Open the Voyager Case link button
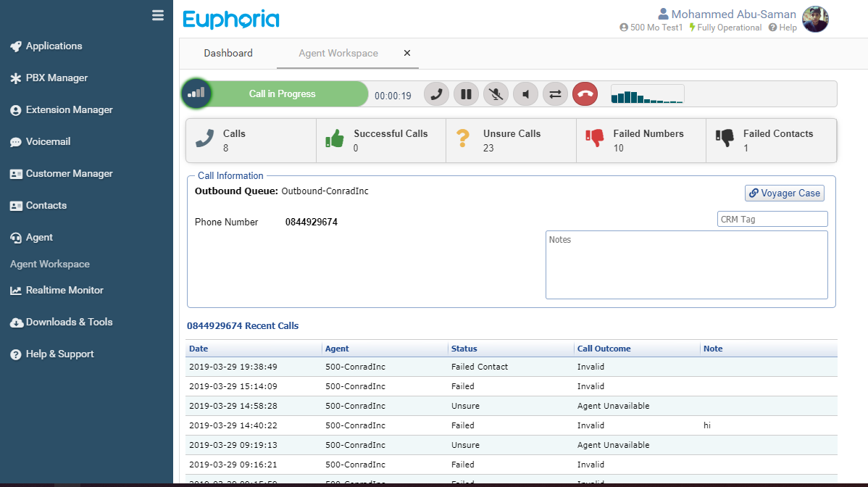Viewport: 868px width, 487px height. 785,193
